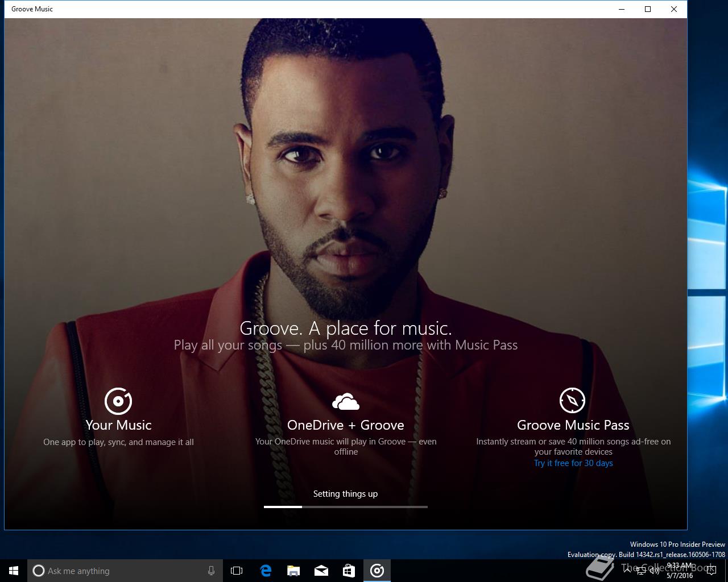
Task: Click the 'Groove Music Pass' heading
Action: [x=573, y=425]
